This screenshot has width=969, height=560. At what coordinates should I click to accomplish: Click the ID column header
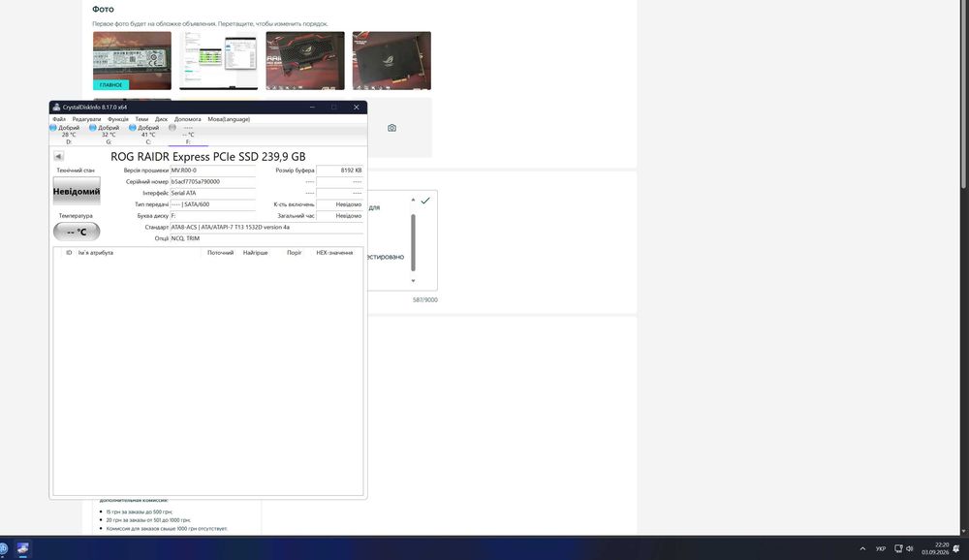click(x=69, y=253)
